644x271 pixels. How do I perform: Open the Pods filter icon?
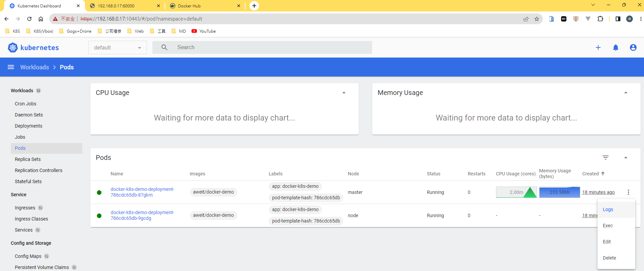pos(606,158)
